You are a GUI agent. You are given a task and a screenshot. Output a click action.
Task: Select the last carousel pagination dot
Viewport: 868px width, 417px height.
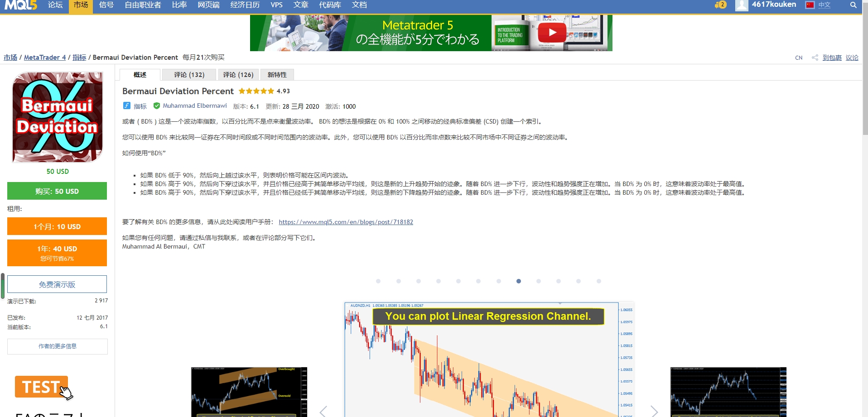coord(599,281)
